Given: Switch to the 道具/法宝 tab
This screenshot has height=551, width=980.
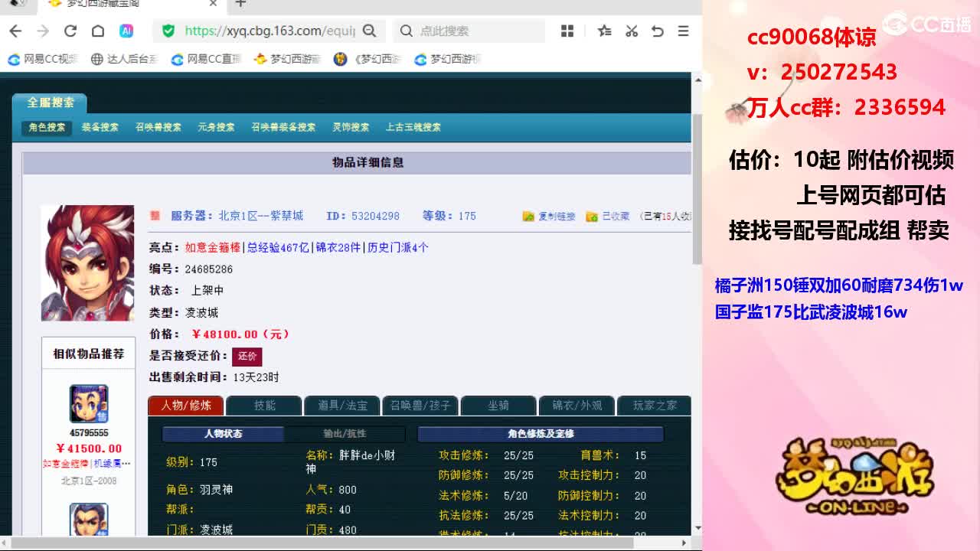Looking at the screenshot, I should [342, 406].
